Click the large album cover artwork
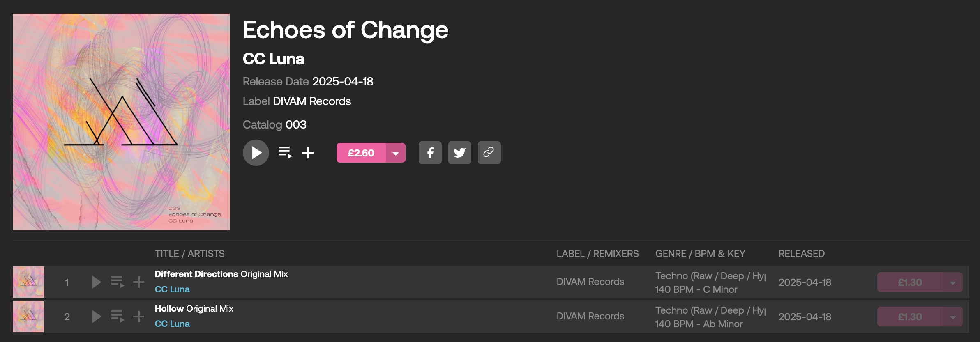 tap(121, 122)
